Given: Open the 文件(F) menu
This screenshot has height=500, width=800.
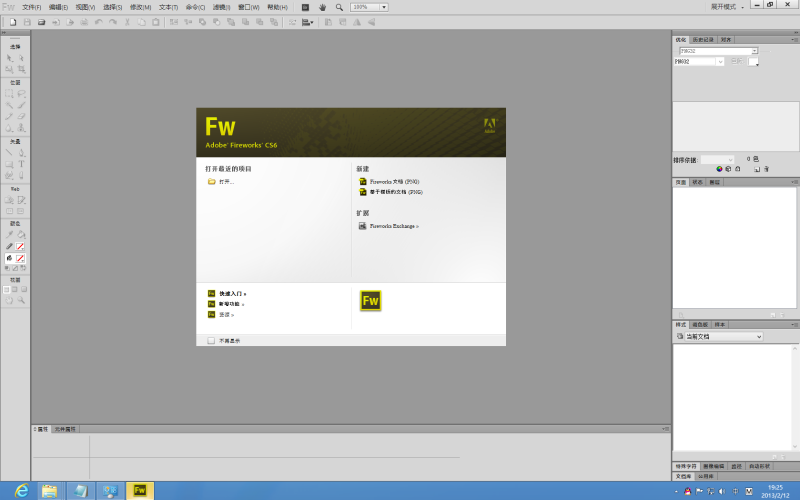Looking at the screenshot, I should (x=31, y=7).
